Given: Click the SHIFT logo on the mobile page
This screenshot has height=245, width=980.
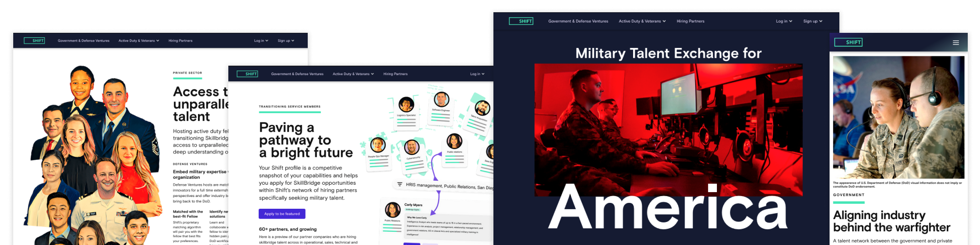Looking at the screenshot, I should (x=848, y=42).
